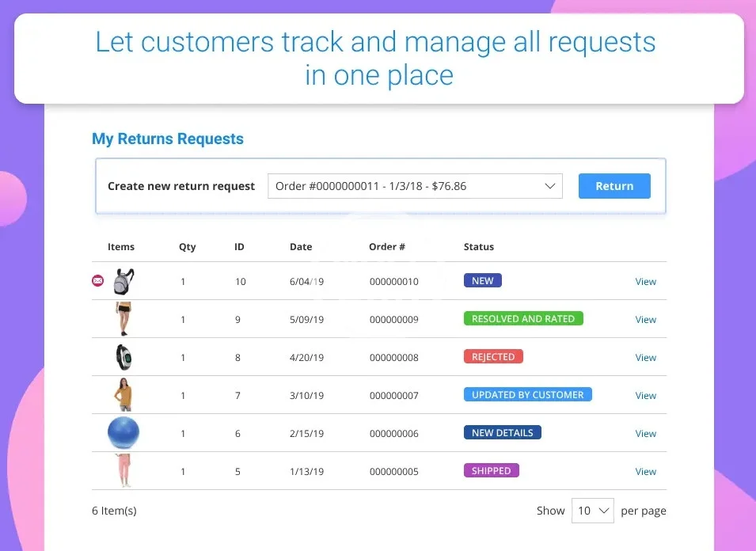
Task: Click the pink leggings product thumbnail
Action: [x=123, y=471]
